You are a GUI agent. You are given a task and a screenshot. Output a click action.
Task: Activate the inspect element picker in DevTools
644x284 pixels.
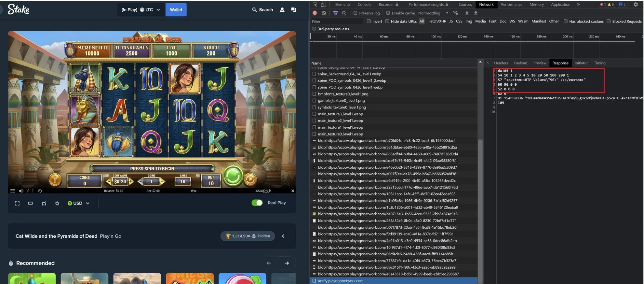pos(315,5)
